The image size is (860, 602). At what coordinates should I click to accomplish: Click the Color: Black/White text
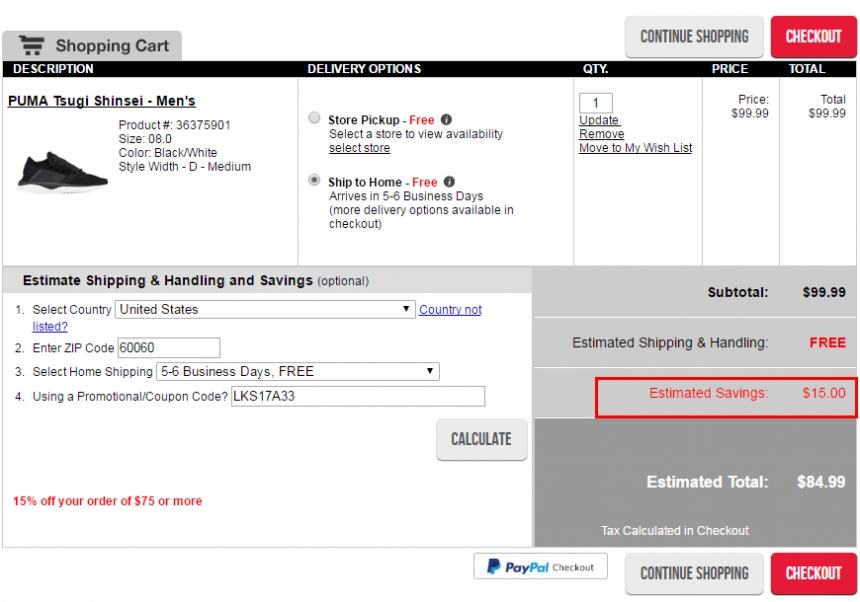tap(168, 152)
